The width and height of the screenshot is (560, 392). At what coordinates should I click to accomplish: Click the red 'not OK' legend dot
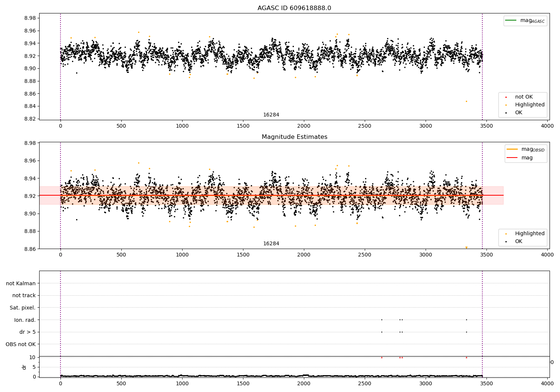pyautogui.click(x=506, y=97)
